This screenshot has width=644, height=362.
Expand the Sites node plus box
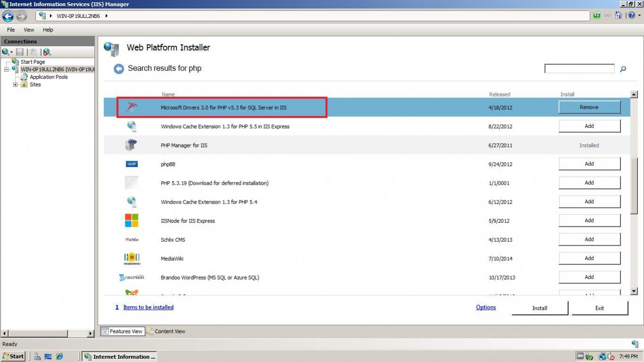16,85
